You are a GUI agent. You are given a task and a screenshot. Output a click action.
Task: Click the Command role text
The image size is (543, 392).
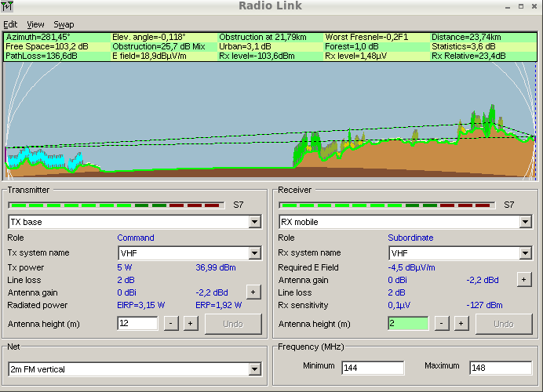pos(136,238)
